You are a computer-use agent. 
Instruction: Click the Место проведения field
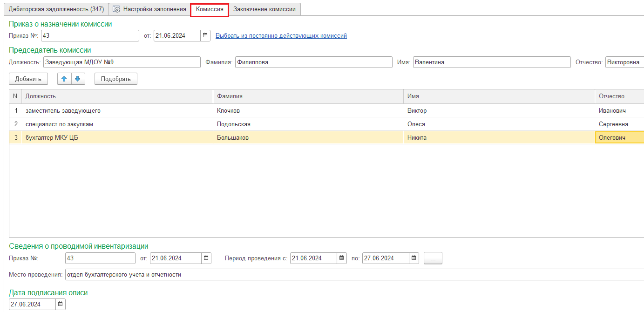click(x=354, y=275)
